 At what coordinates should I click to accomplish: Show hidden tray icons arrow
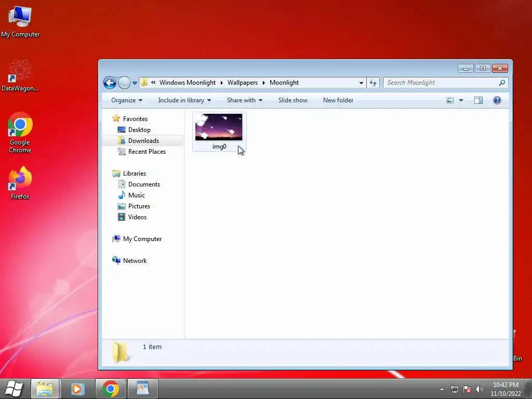(x=442, y=389)
